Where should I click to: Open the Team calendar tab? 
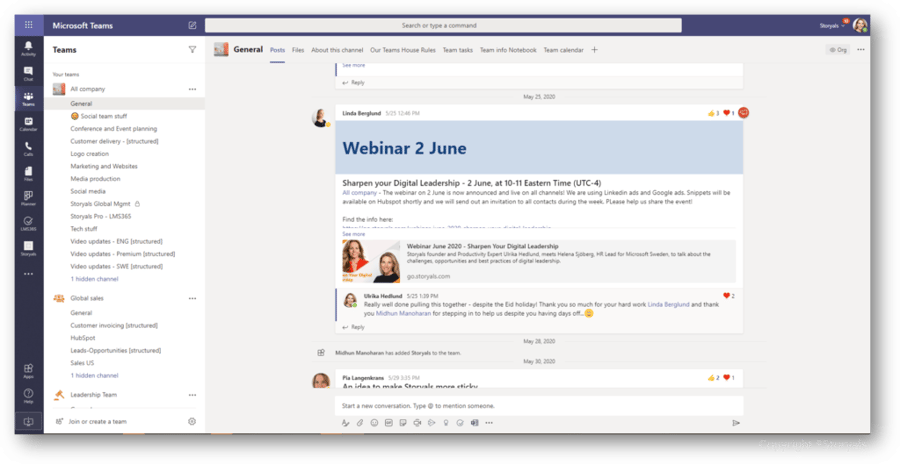(563, 50)
